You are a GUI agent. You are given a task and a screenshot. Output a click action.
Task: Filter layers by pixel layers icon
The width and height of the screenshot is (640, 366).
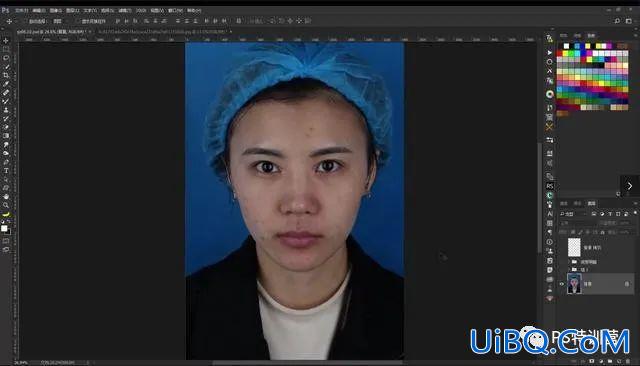click(x=594, y=214)
